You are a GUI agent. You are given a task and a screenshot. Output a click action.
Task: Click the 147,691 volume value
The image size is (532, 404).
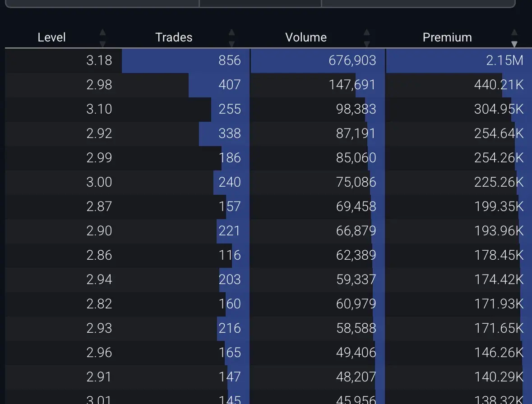click(352, 85)
